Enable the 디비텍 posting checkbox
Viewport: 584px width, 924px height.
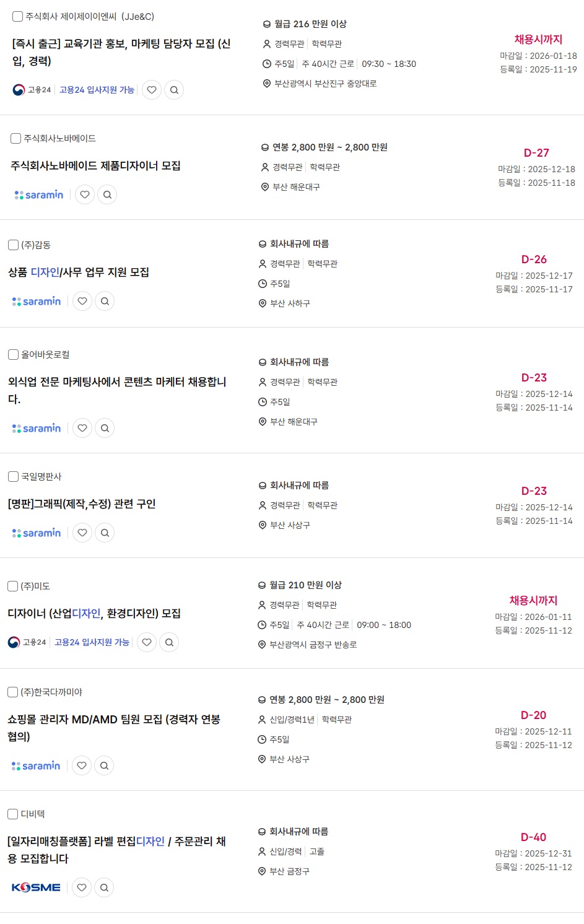tap(12, 814)
